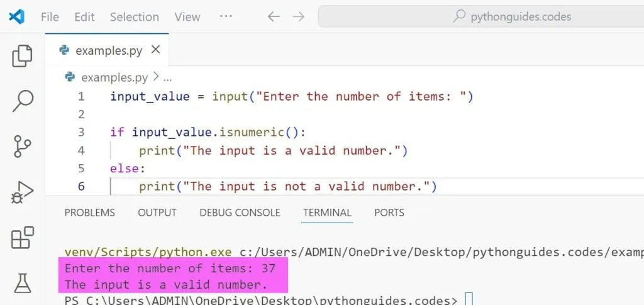Select the examples.py breadcrumb item
The width and height of the screenshot is (644, 305).
114,78
